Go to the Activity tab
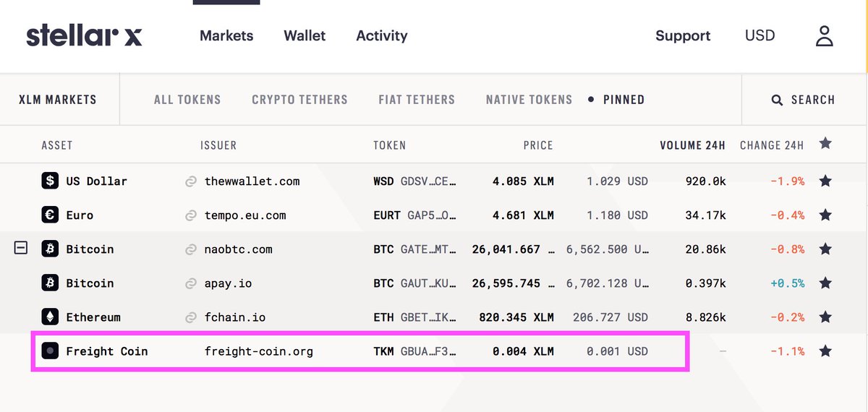 click(x=382, y=35)
